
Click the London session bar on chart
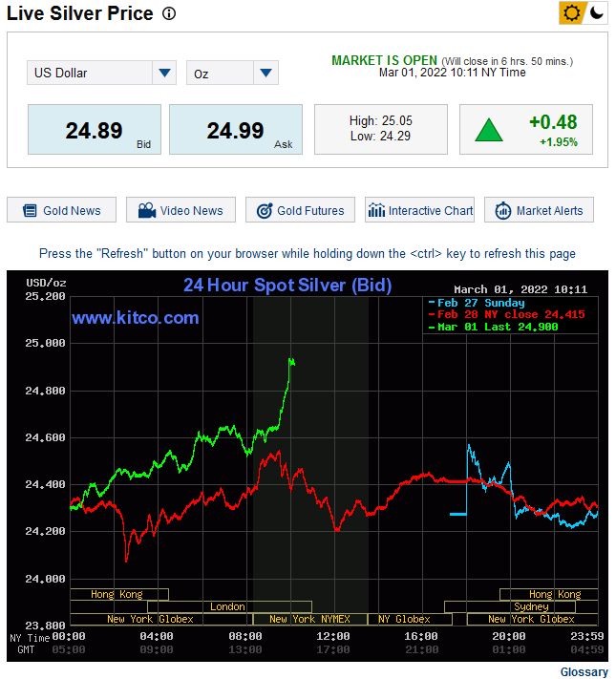click(229, 606)
